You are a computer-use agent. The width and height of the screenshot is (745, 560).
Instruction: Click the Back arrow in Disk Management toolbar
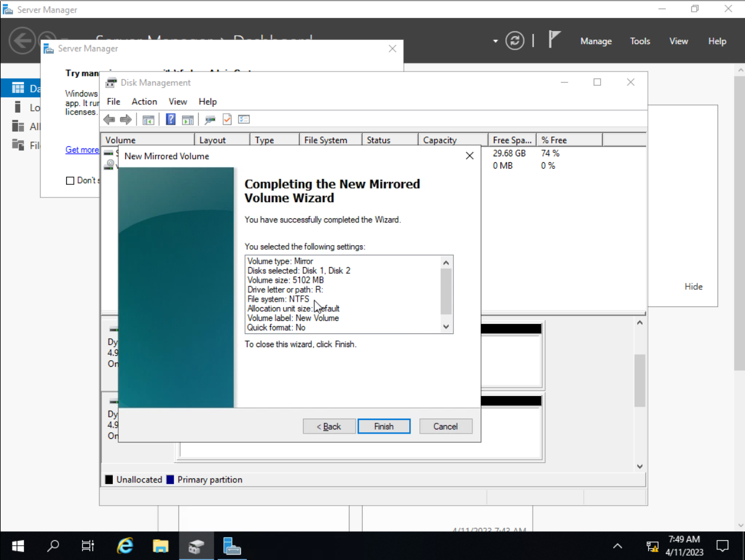pos(109,119)
